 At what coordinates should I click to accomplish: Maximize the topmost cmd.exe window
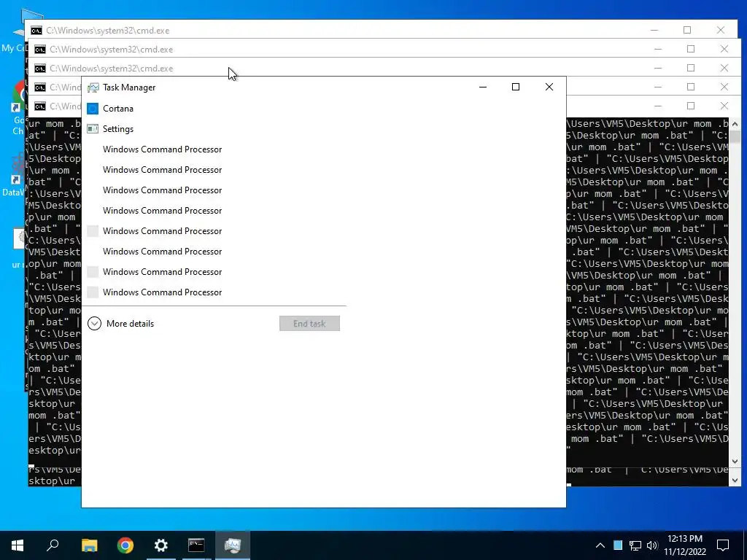pos(687,31)
